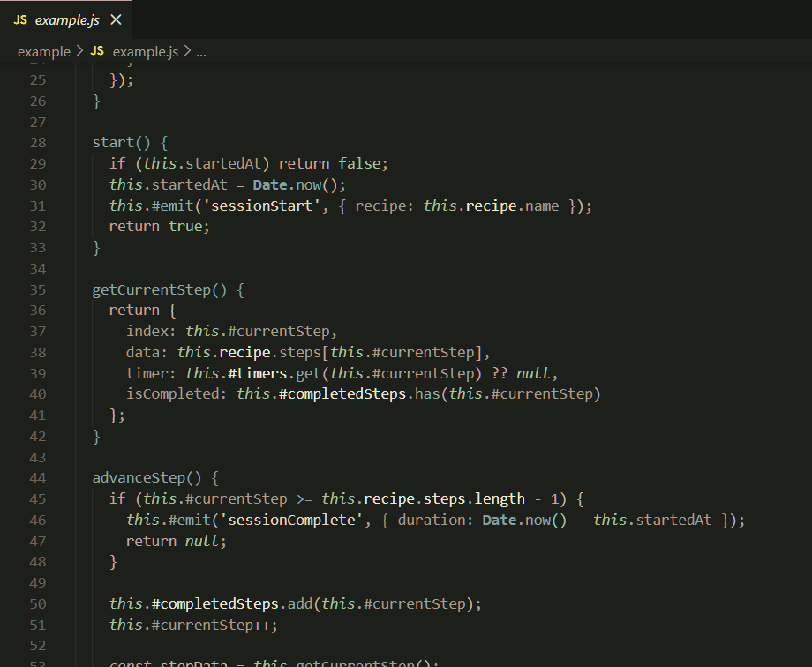The height and width of the screenshot is (667, 812).
Task: Close the example.js tab
Action: click(116, 19)
